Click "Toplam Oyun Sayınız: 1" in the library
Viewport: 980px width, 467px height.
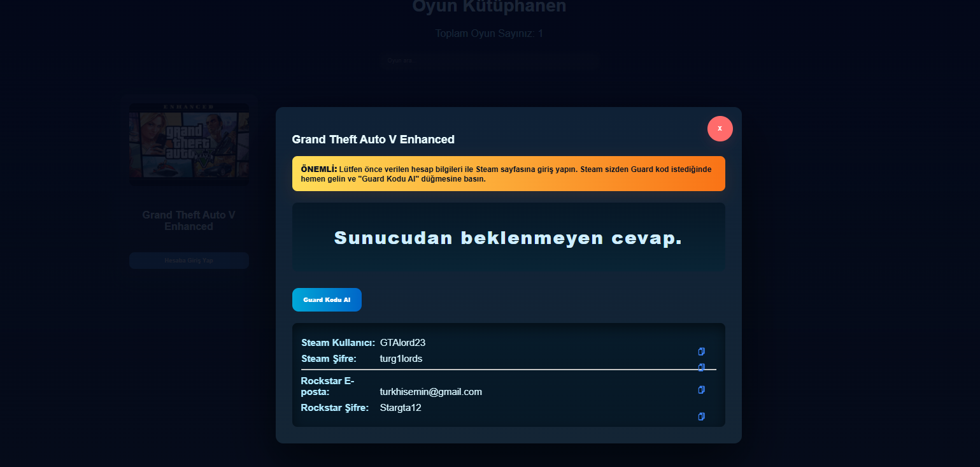489,33
